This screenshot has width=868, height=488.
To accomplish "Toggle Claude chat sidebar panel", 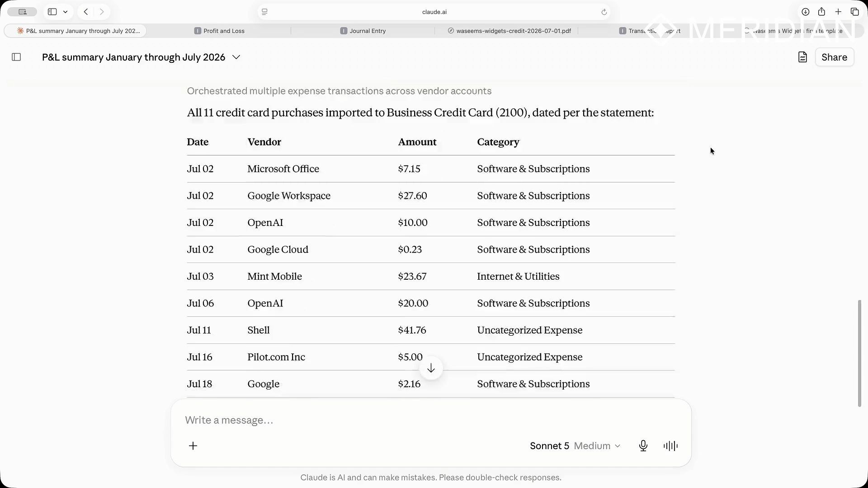I will point(16,57).
